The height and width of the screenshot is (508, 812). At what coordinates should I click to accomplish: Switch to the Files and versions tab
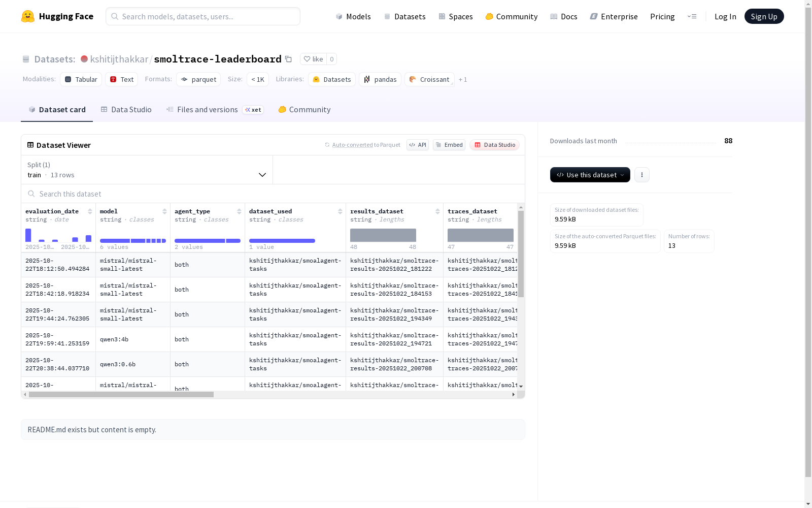point(215,109)
